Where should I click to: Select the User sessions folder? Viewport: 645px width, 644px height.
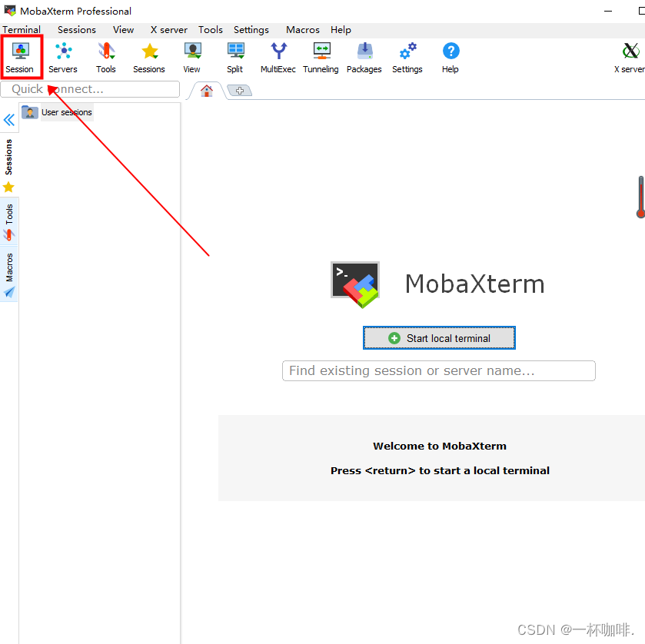pyautogui.click(x=57, y=112)
